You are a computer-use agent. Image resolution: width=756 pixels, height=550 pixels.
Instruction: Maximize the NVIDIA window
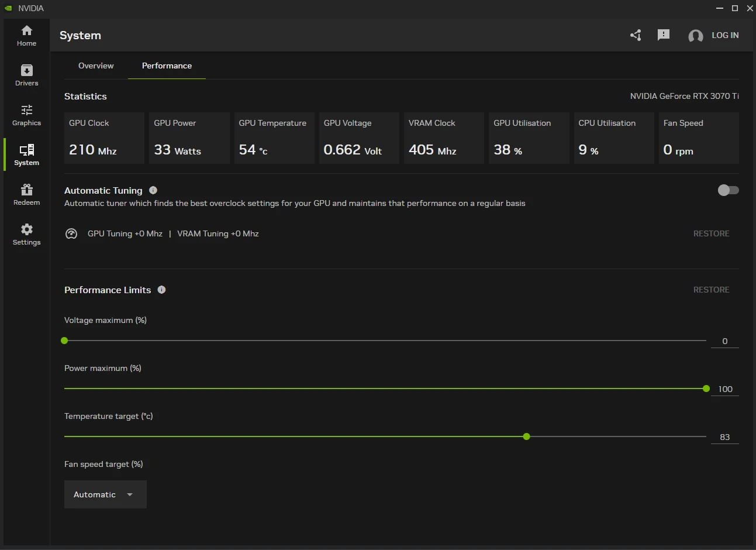(735, 8)
